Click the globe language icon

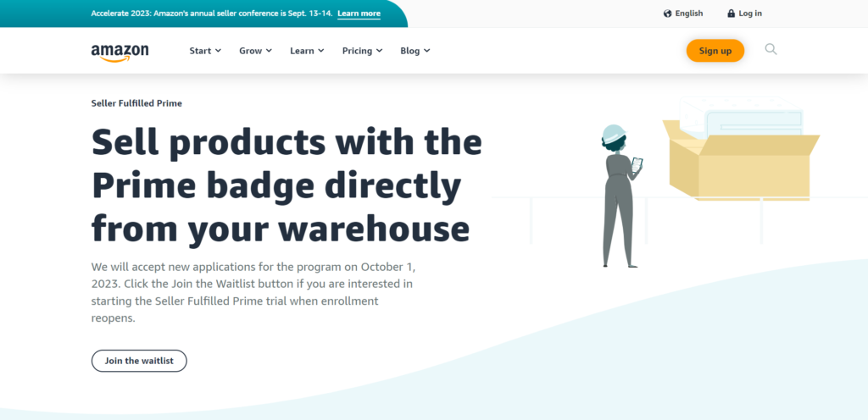coord(668,14)
